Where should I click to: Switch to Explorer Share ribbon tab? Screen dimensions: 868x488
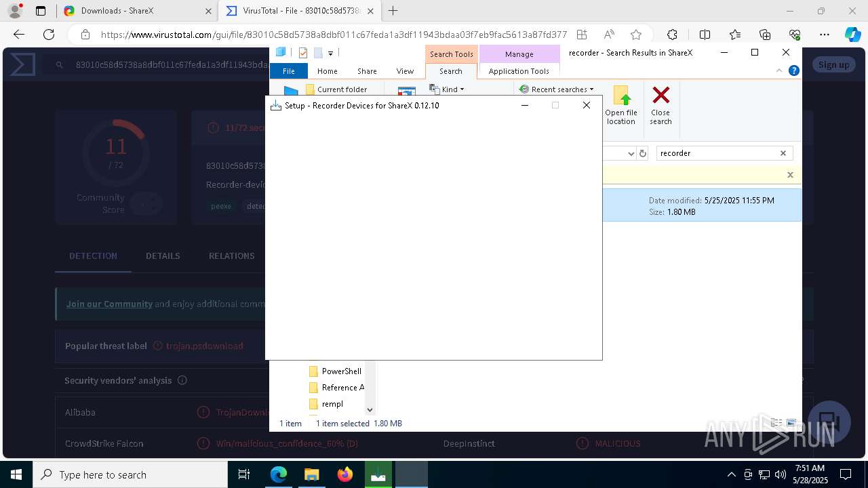[x=367, y=70]
